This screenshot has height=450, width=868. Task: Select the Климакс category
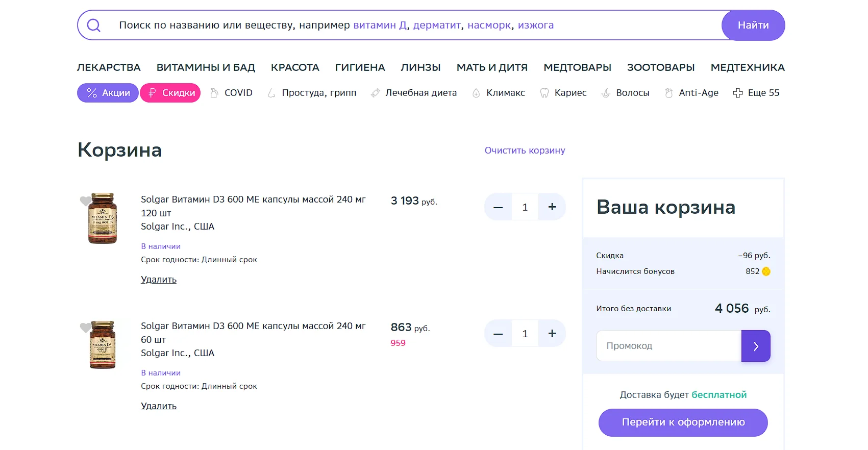[x=499, y=93]
